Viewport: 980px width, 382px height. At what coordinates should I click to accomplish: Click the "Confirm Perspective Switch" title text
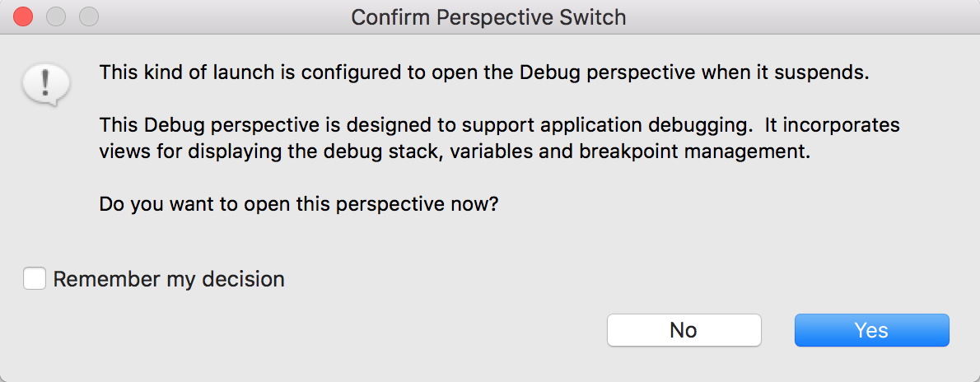(488, 16)
